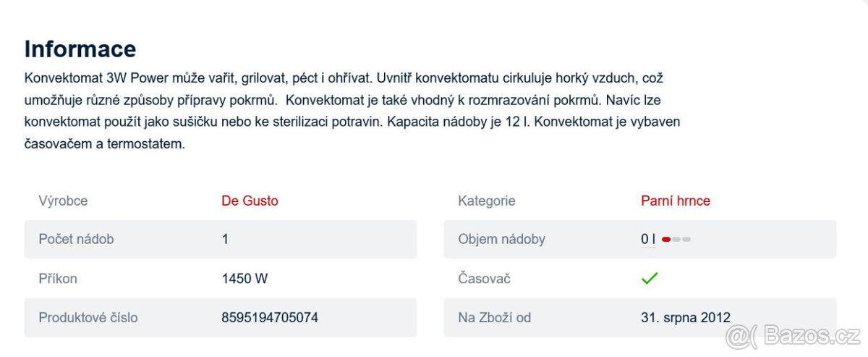Click the red volume indicator pill
The image size is (868, 357).
[666, 239]
